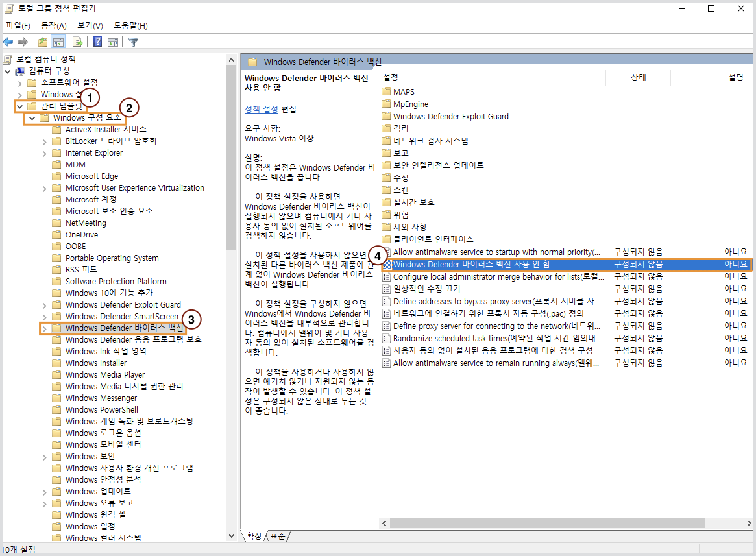Click the right scroll arrow of list
This screenshot has width=756, height=556.
(x=749, y=523)
